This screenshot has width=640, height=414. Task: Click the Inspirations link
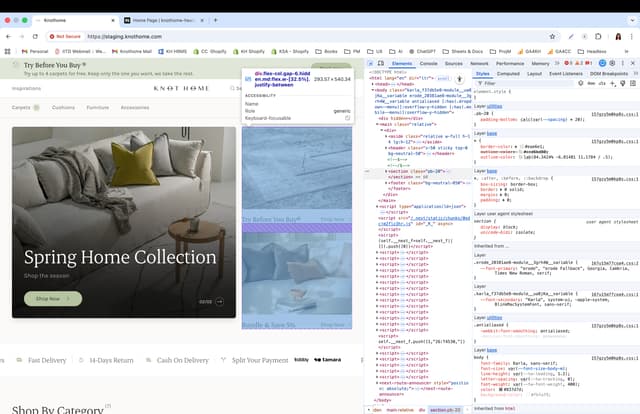coord(26,88)
